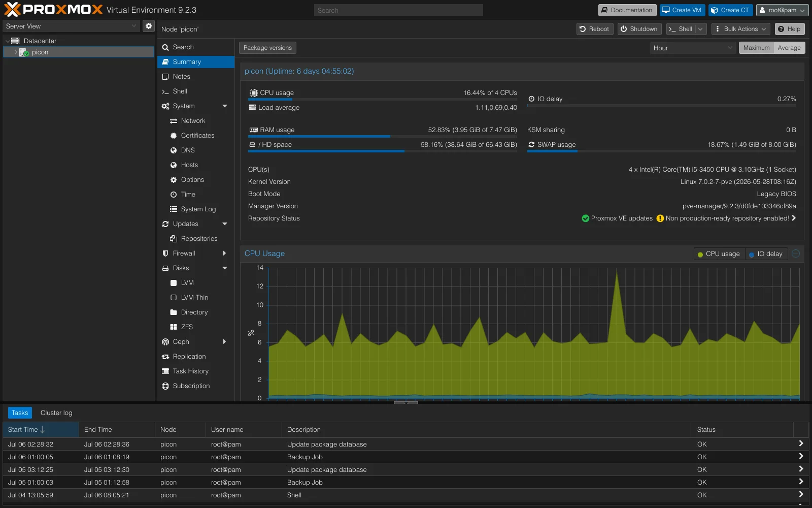Open the Shell item in sidebar

196,91
